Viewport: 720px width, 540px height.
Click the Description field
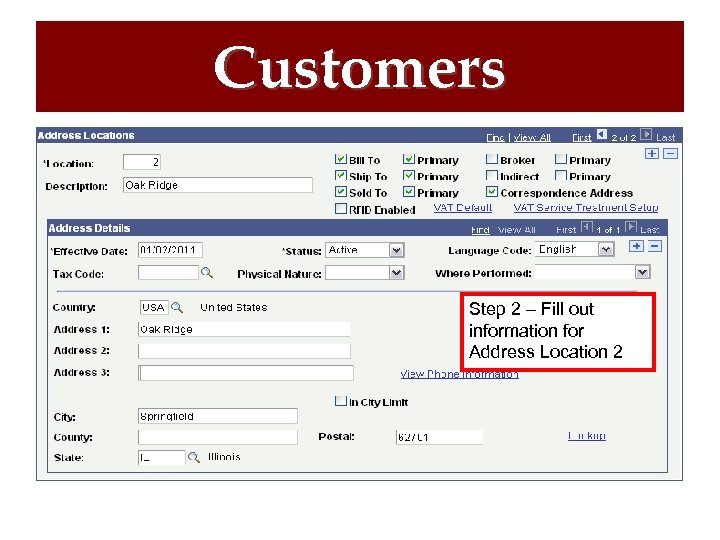pos(218,185)
